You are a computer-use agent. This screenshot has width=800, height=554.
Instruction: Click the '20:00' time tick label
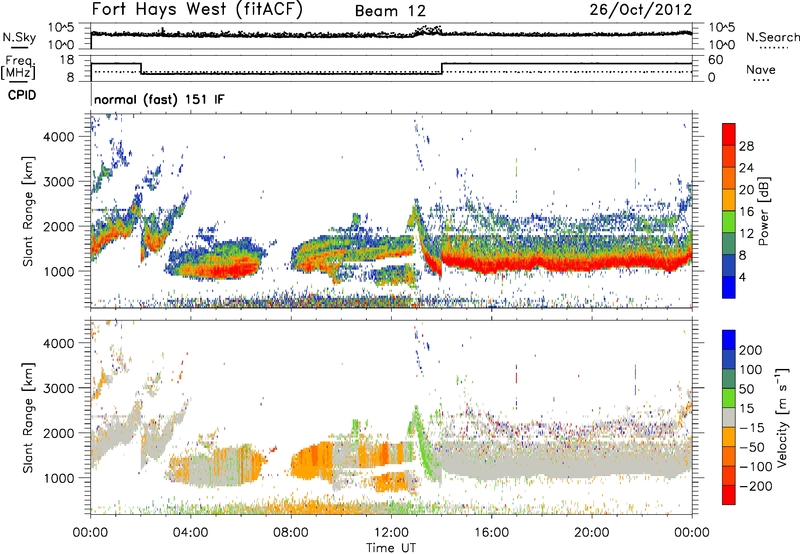591,533
